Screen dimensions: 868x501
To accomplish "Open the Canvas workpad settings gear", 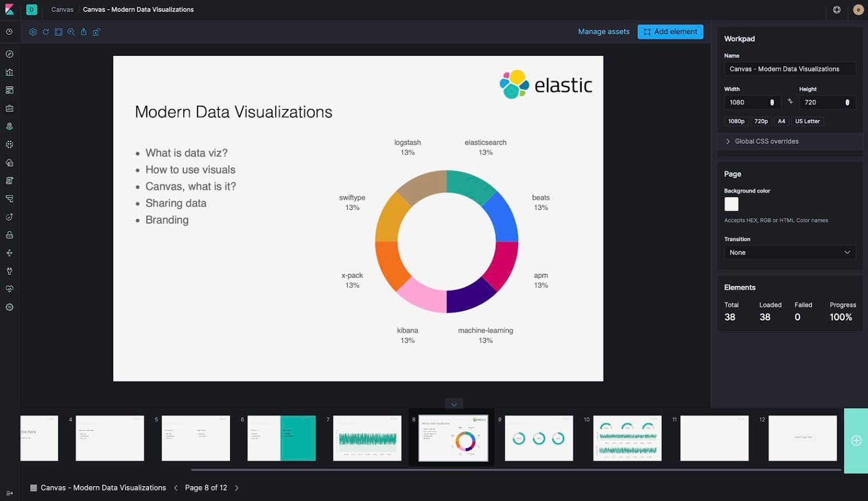I will 33,32.
